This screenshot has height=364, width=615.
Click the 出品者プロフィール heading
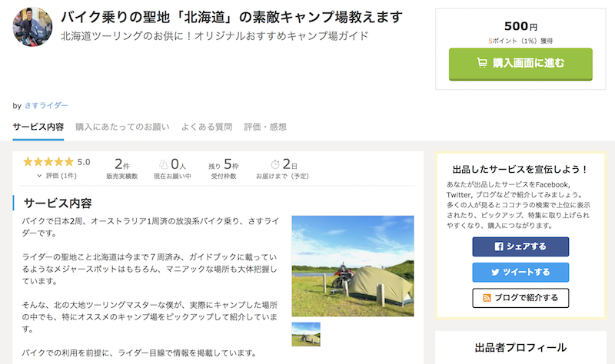pos(520,348)
